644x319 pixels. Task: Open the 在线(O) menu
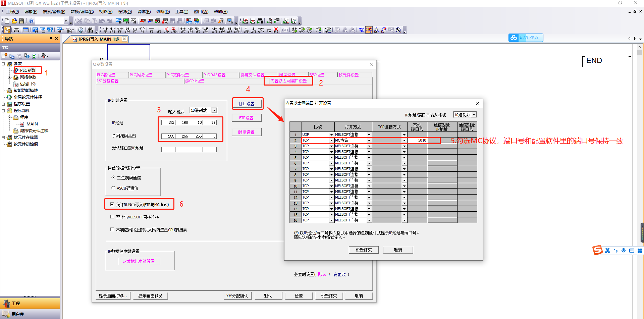coord(125,12)
